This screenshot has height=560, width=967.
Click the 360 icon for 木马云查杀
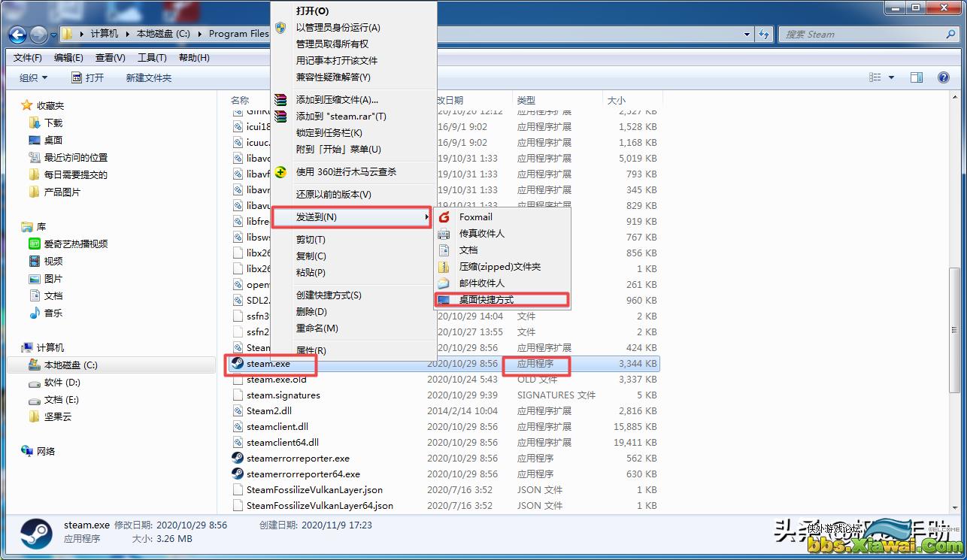[280, 172]
